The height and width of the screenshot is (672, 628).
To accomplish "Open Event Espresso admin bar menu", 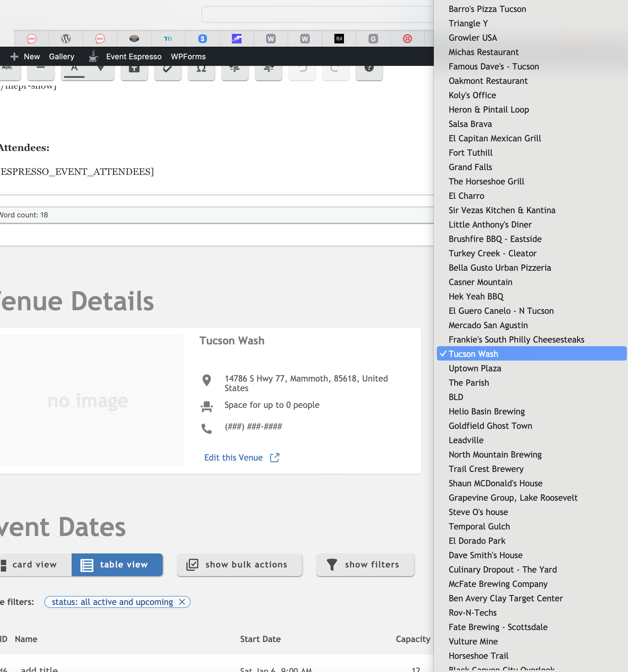I will 133,57.
